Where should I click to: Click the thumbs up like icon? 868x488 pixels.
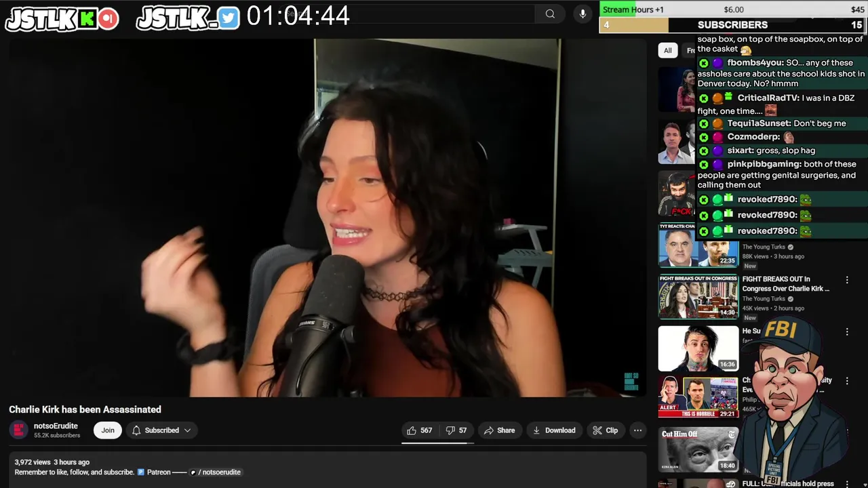[x=412, y=430]
